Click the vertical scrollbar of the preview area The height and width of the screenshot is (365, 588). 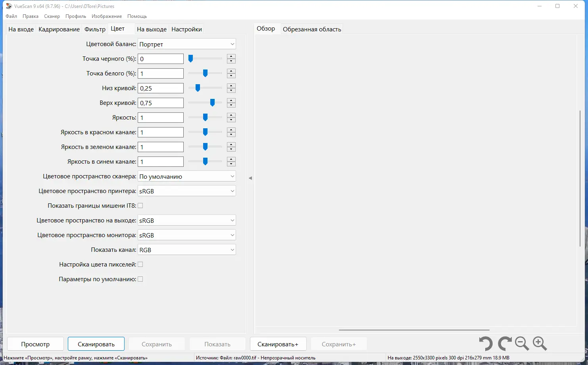(580, 179)
